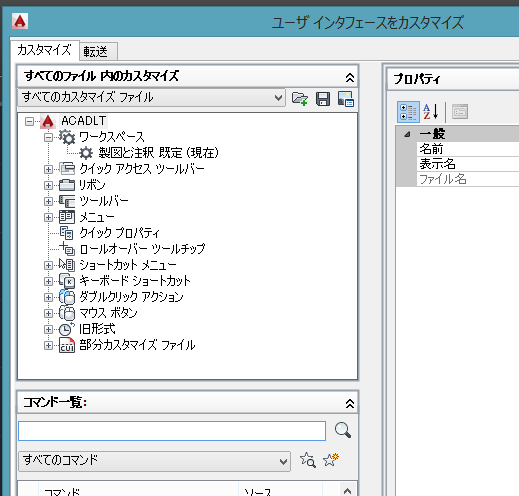This screenshot has height=496, width=519.
Task: Click the magnifier search icon beside the search box
Action: tap(343, 430)
